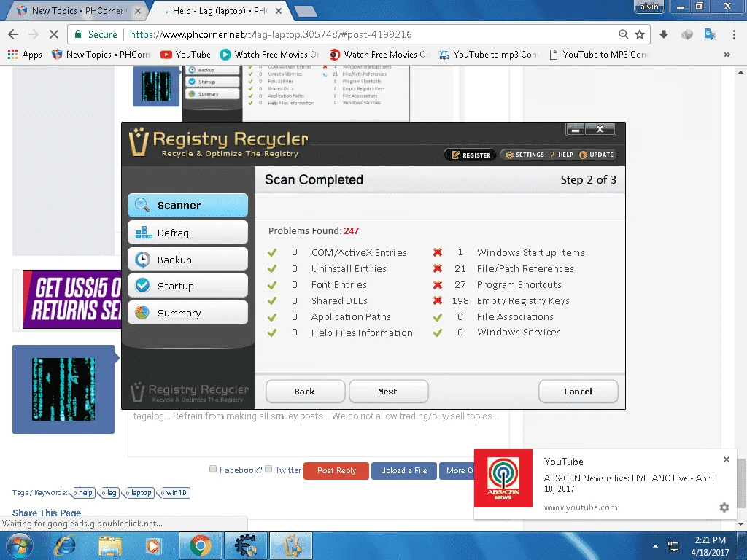Screen dimensions: 747x560
Task: Click the 'Empty Registry Keys' text
Action: click(523, 301)
